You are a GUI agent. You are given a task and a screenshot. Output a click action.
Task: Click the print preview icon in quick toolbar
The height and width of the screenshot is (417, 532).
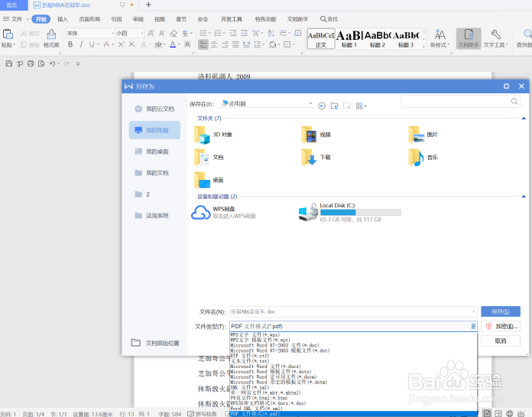(41, 64)
